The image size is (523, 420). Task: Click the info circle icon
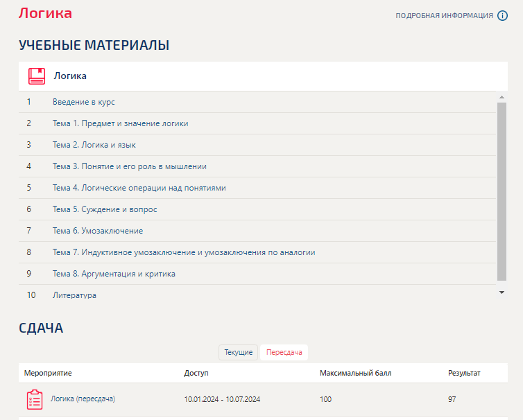502,16
